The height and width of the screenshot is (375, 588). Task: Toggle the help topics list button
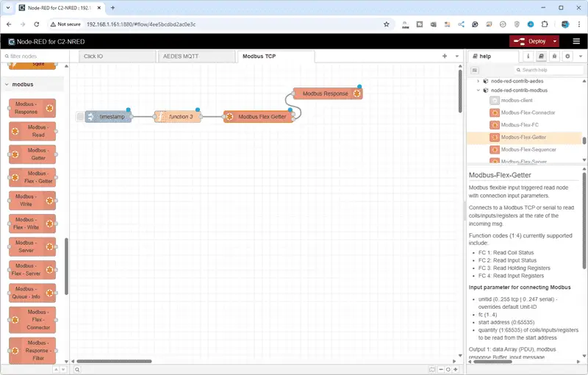(474, 70)
